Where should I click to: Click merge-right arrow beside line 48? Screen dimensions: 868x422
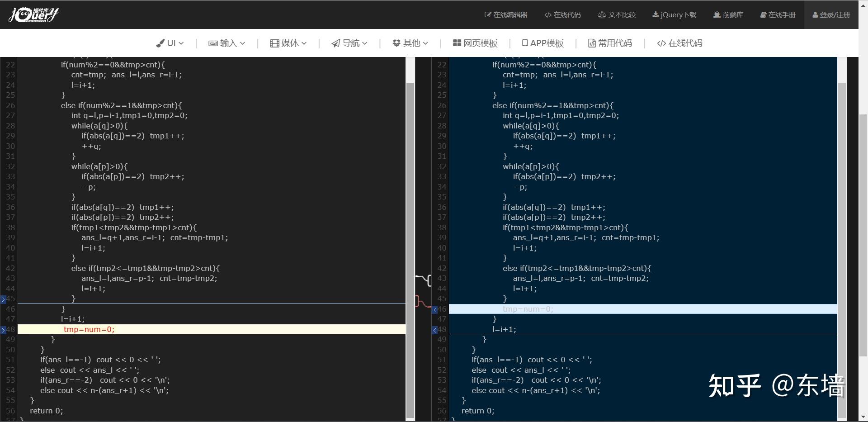pyautogui.click(x=3, y=330)
